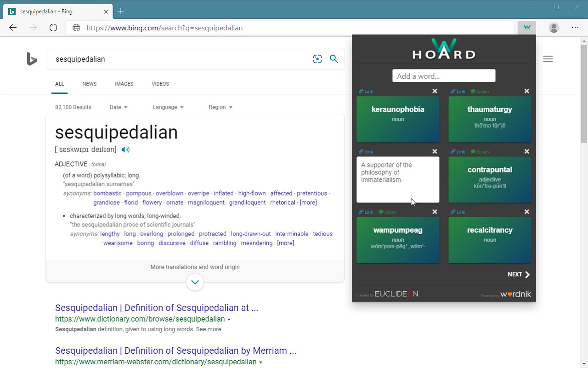Flip back the immaterialism definition card
Image resolution: width=588 pixels, height=368 pixels.
[398, 179]
